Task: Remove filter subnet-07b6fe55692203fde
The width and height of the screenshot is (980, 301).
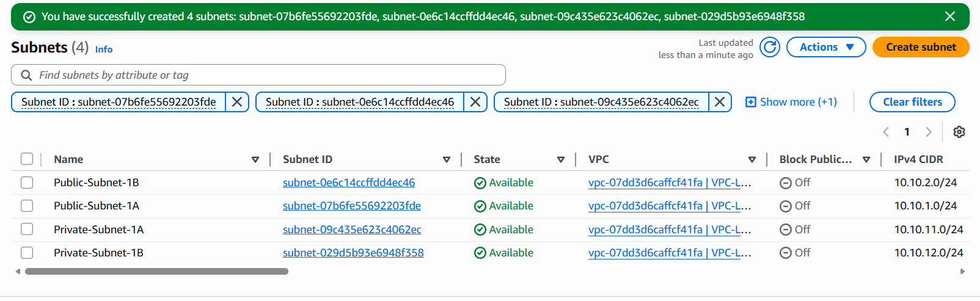Action: click(237, 102)
